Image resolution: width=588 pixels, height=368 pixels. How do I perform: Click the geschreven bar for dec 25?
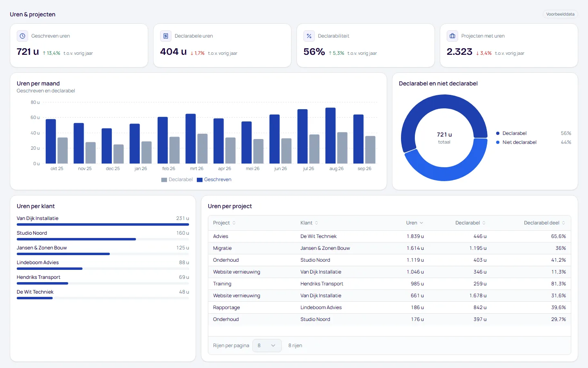(107, 146)
